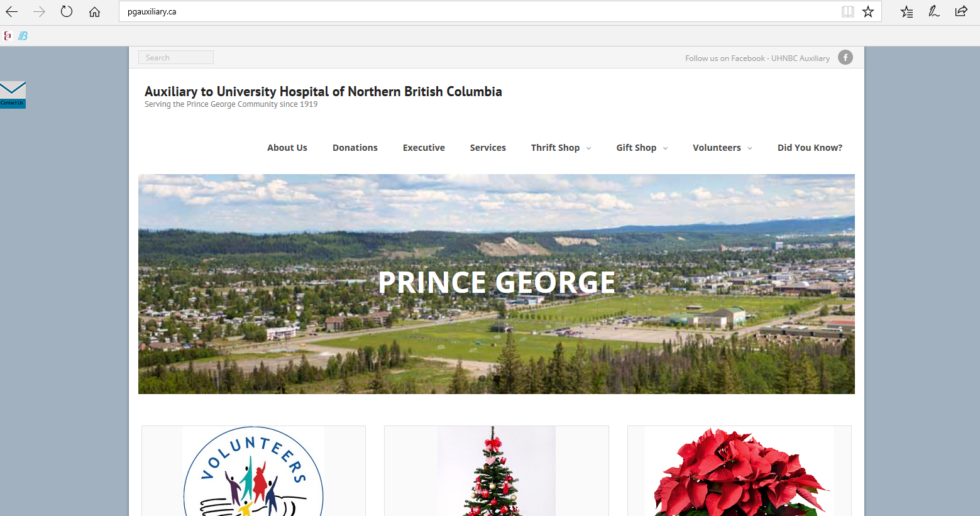Open the web notes pen icon
Viewport: 980px width, 516px height.
(x=934, y=11)
